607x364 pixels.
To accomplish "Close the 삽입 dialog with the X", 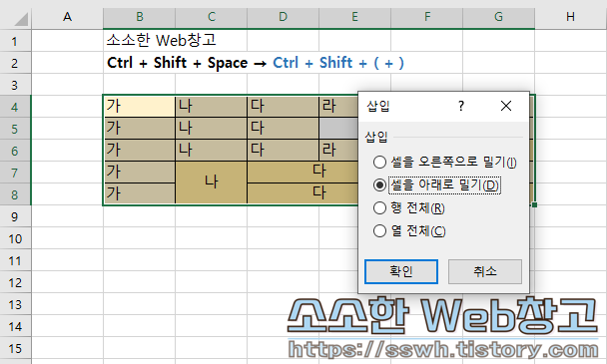I will (x=505, y=106).
